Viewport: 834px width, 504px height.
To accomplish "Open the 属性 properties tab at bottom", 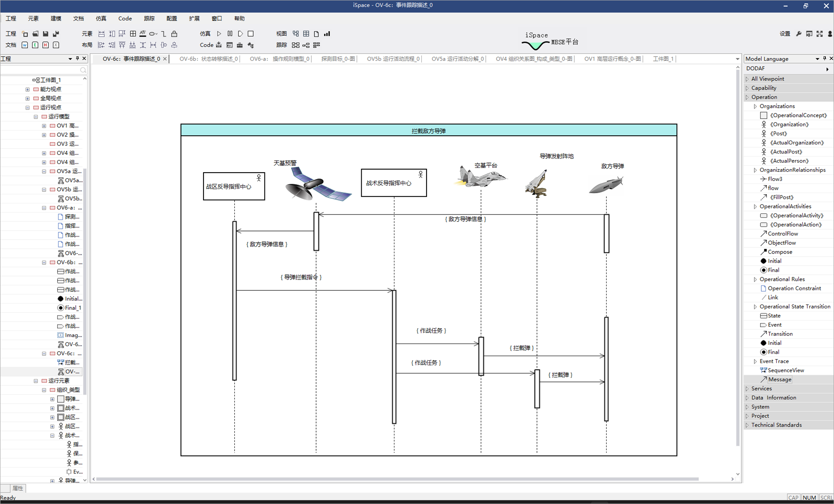I will [x=18, y=488].
